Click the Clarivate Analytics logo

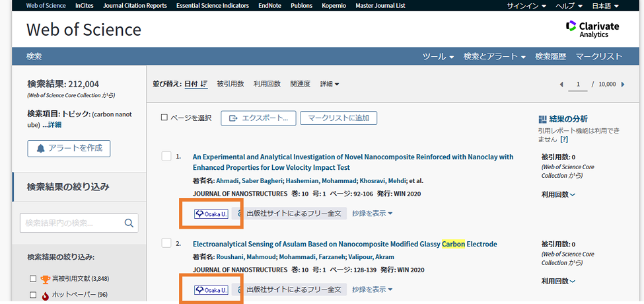click(x=592, y=30)
